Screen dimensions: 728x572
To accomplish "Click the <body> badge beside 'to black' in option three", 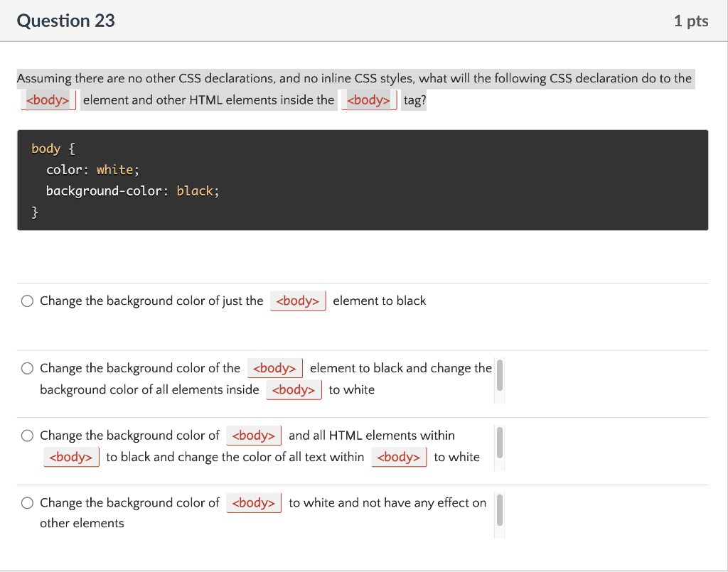I will (71, 457).
